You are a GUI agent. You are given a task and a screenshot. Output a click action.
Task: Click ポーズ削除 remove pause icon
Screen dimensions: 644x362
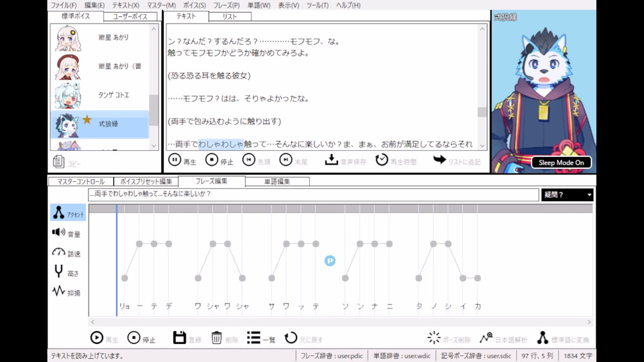click(x=434, y=338)
